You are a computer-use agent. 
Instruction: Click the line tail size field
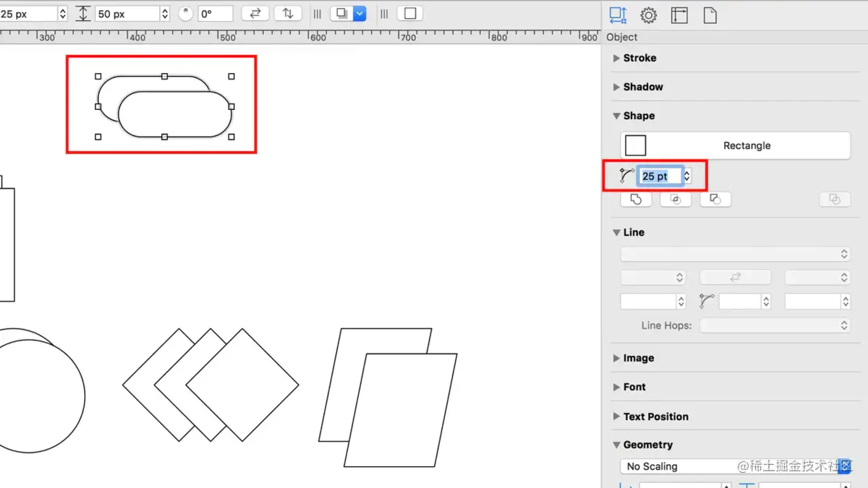point(648,301)
